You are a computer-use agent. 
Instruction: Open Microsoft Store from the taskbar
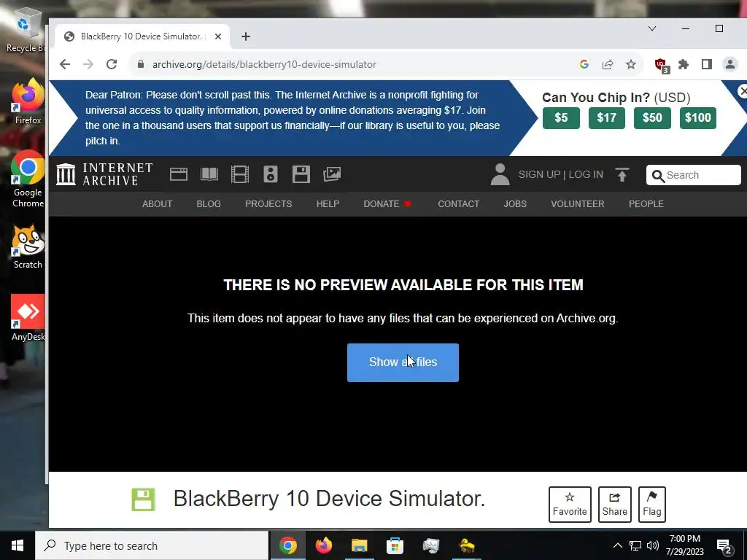click(x=395, y=545)
